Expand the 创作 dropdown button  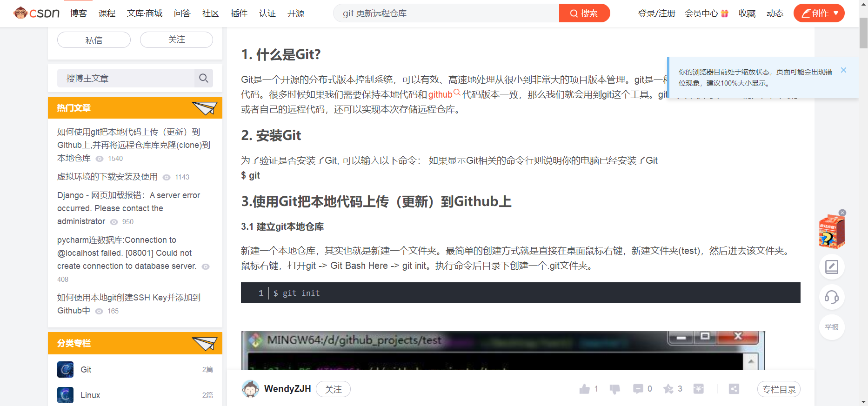click(819, 13)
